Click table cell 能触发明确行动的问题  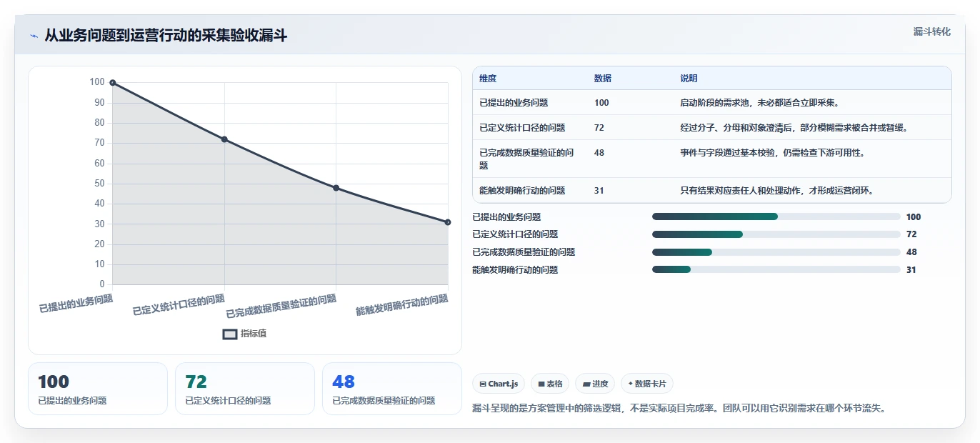point(522,191)
